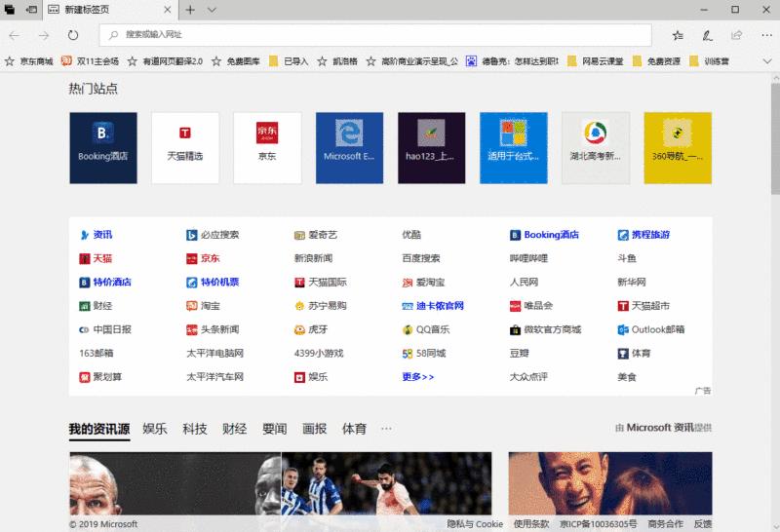Click the 更多>> more sites link
Screen dimensions: 780x532
[418, 377]
